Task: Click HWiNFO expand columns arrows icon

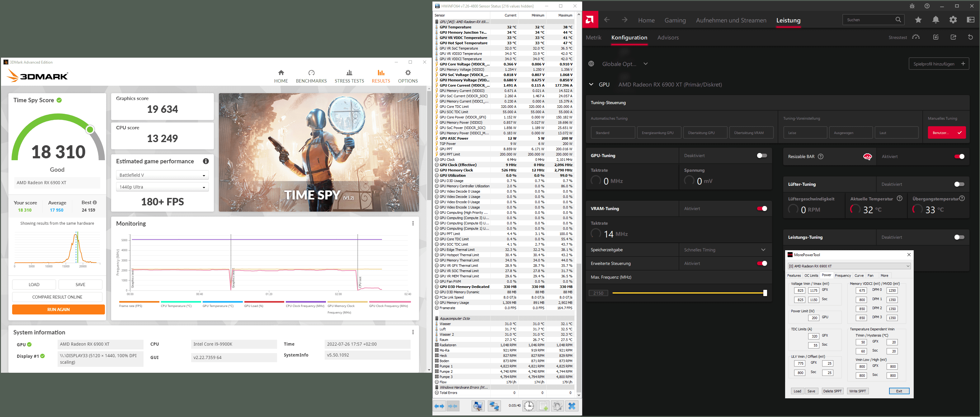Action: (439, 406)
